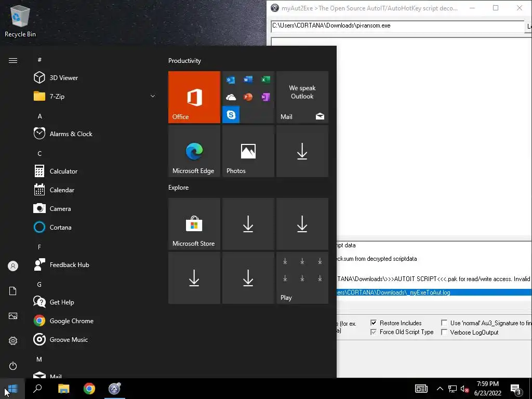
Task: Uncheck Restore Includes in myAut2Exe
Action: click(374, 323)
